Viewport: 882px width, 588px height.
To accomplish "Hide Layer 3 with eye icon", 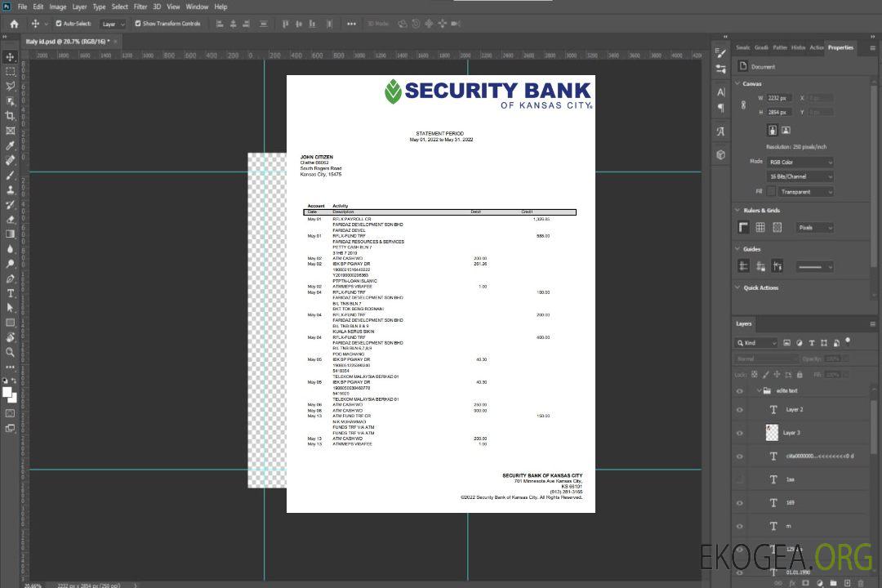I will coord(740,434).
